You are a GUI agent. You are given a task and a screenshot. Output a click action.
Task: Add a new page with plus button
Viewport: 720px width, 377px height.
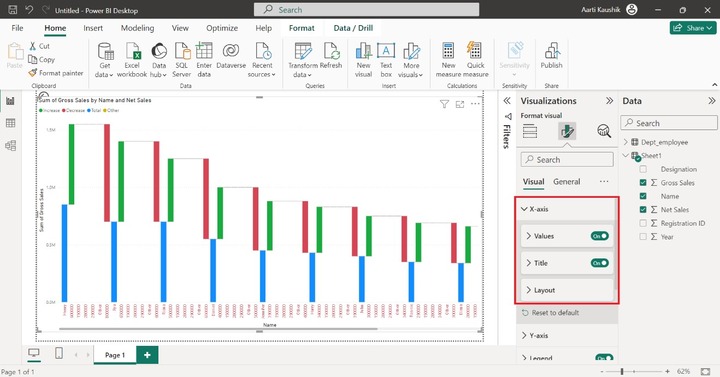click(x=147, y=355)
